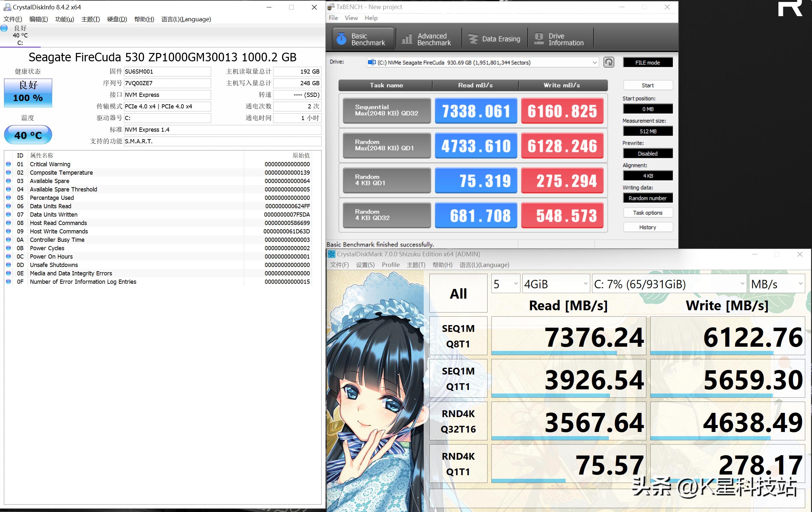Click the 40 °C temperature gauge
The image size is (812, 512).
(x=28, y=135)
